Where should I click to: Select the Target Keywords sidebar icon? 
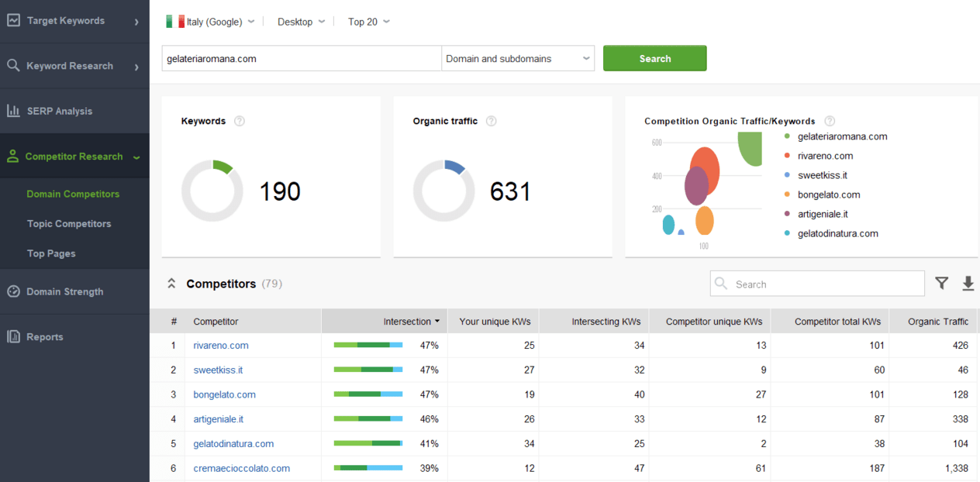[x=12, y=19]
